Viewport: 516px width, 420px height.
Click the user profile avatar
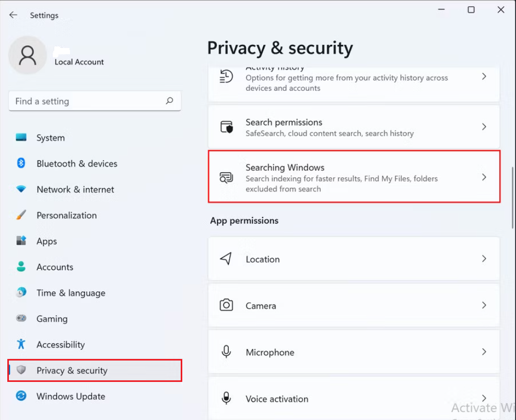pos(27,55)
